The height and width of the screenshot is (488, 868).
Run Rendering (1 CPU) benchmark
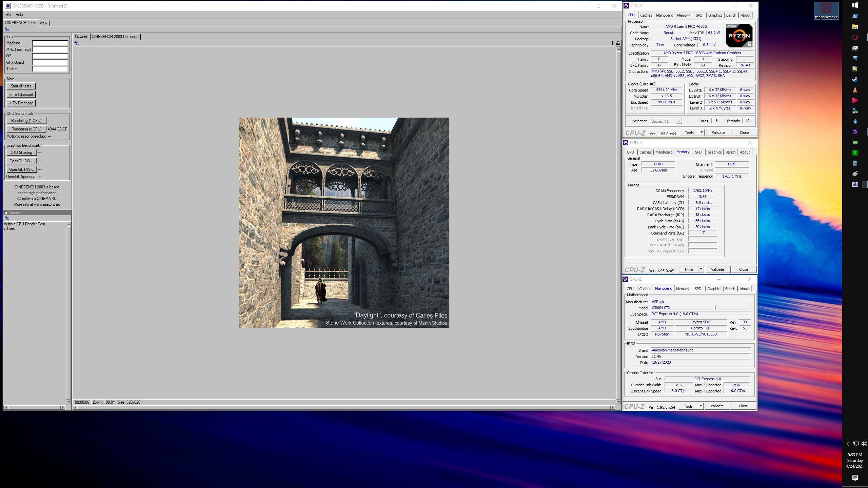(26, 121)
